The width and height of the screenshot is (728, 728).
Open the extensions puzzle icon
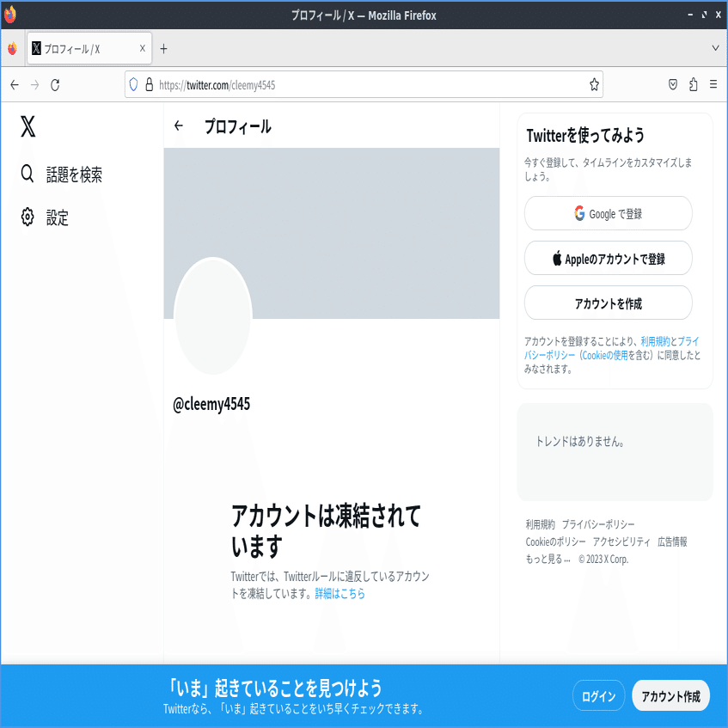[x=693, y=84]
